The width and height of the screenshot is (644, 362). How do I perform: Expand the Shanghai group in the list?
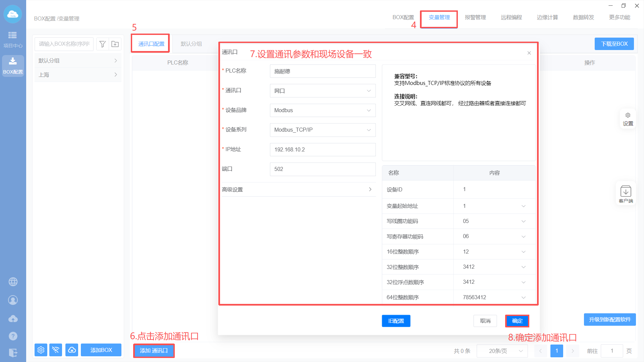[77, 75]
